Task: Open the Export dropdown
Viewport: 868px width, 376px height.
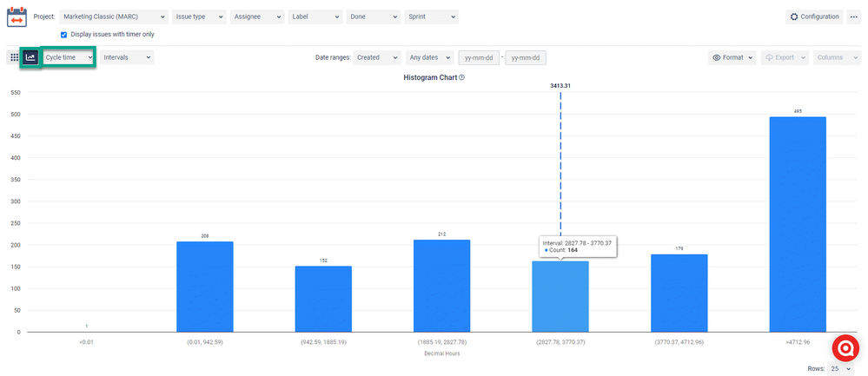Action: [784, 57]
